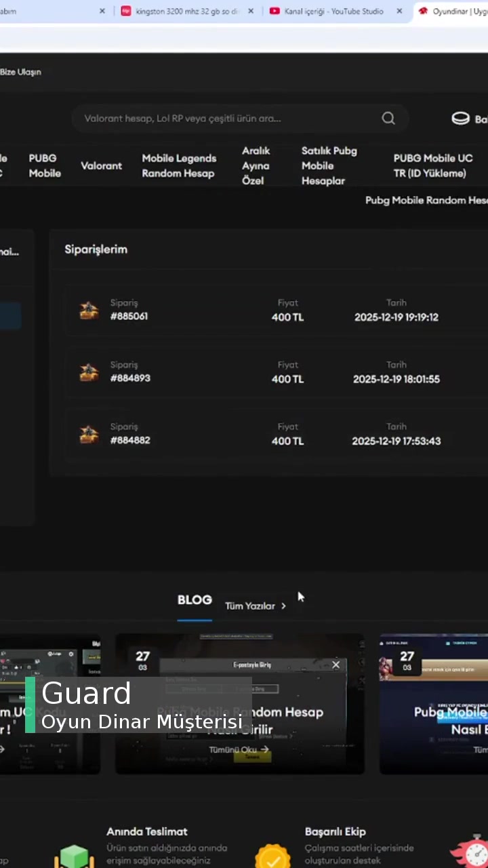Click the YouTube Studio tab favicon
Screen dimensions: 488x868
pyautogui.click(x=274, y=11)
